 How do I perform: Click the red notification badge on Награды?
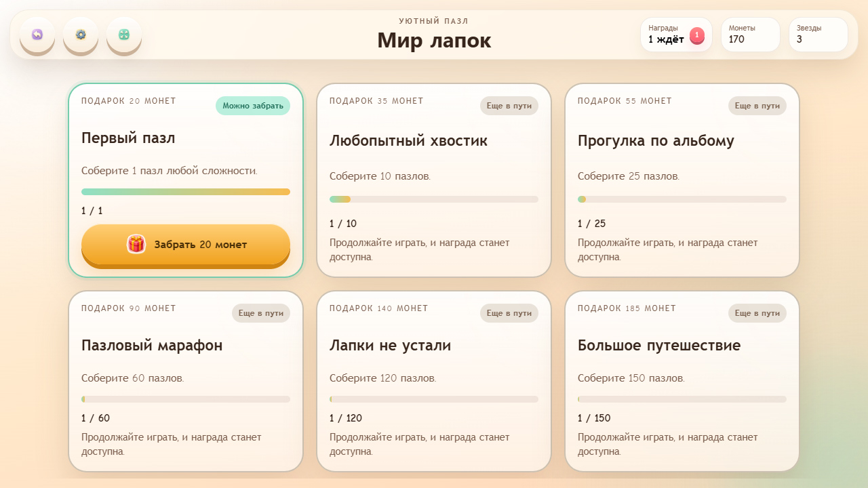(x=697, y=35)
